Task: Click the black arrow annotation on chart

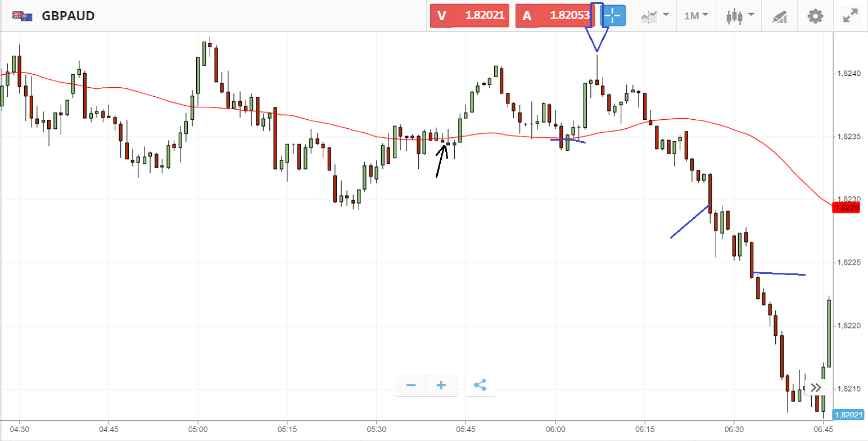Action: pyautogui.click(x=441, y=160)
